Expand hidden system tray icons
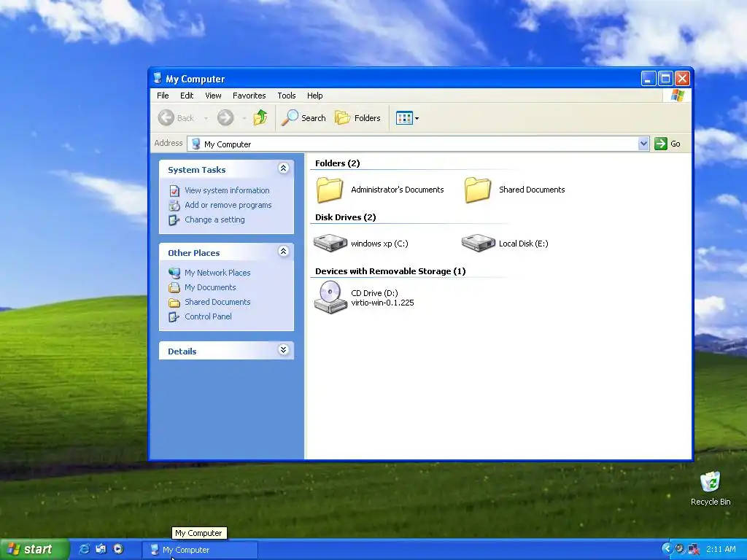Image resolution: width=747 pixels, height=560 pixels. (666, 549)
